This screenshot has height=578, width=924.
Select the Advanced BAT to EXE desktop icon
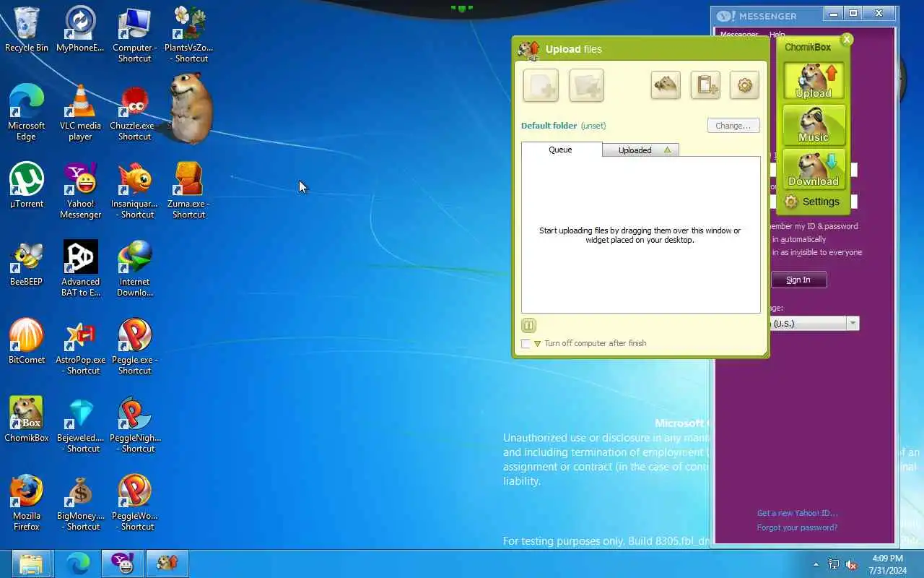pyautogui.click(x=80, y=269)
